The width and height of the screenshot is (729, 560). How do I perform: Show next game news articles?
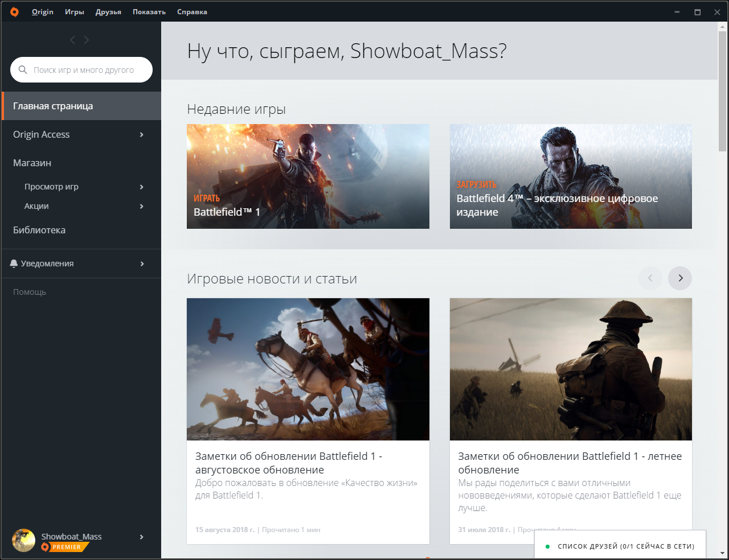point(680,278)
